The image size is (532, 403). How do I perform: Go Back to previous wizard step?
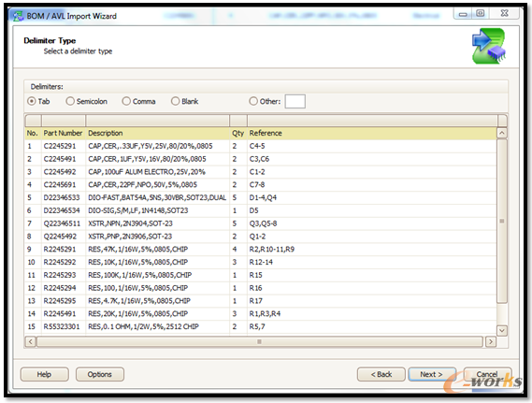pos(381,374)
